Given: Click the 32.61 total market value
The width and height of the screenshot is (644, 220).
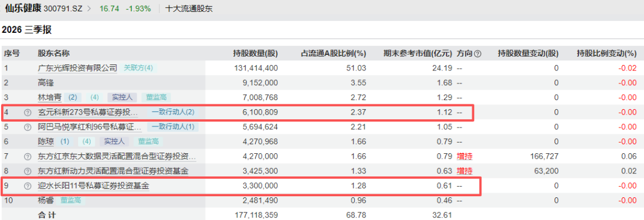Looking at the screenshot, I should 443,215.
